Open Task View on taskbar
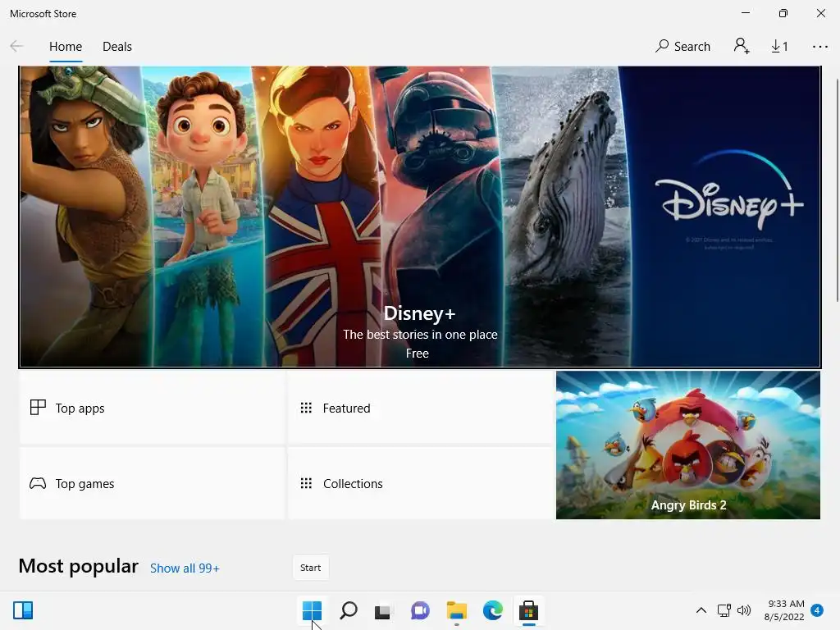840x630 pixels. (383, 610)
